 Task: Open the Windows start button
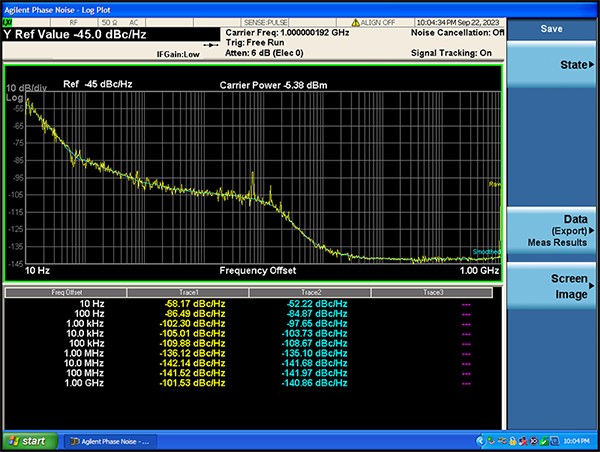pyautogui.click(x=31, y=441)
